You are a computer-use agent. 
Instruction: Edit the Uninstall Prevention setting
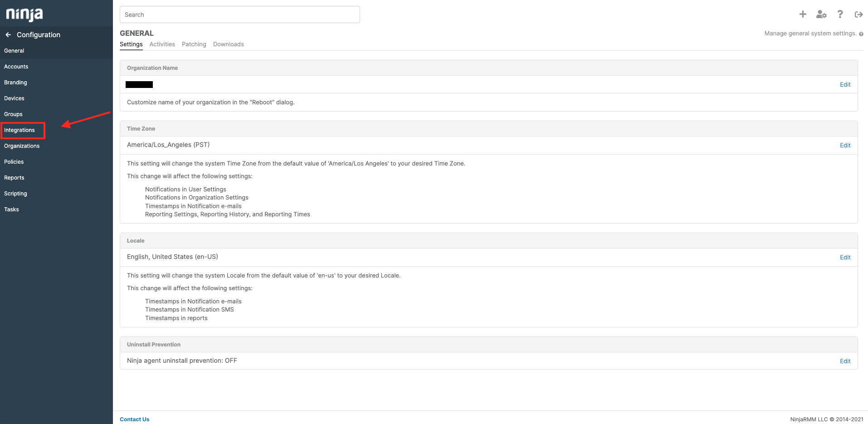(x=845, y=361)
